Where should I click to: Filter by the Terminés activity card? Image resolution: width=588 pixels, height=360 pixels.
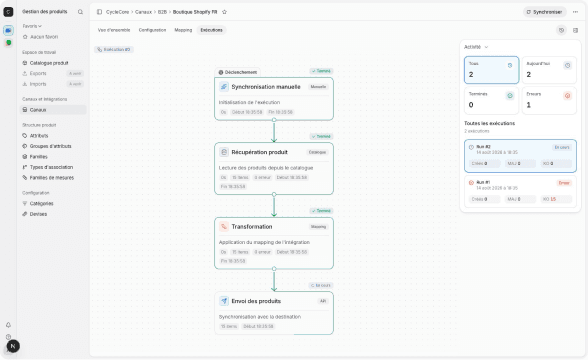click(x=491, y=100)
